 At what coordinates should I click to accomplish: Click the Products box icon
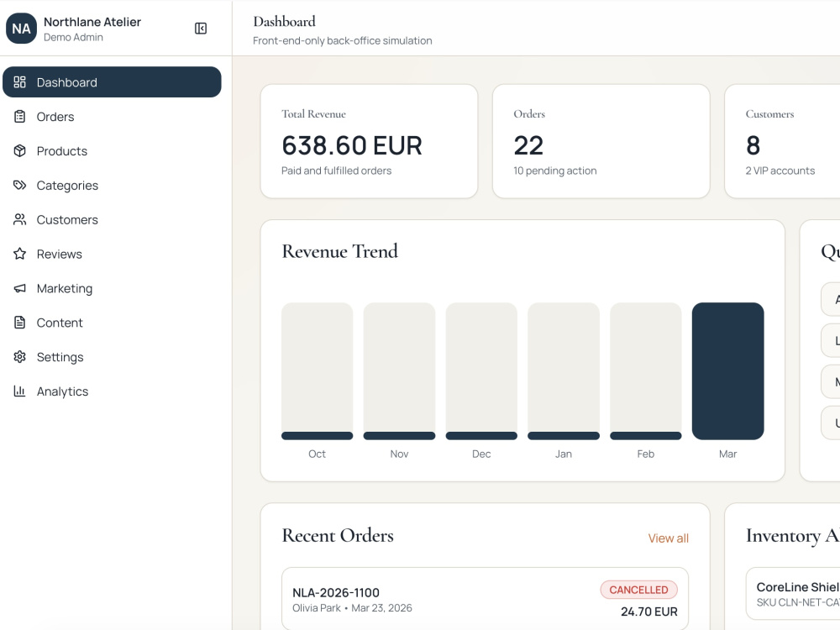pos(20,150)
